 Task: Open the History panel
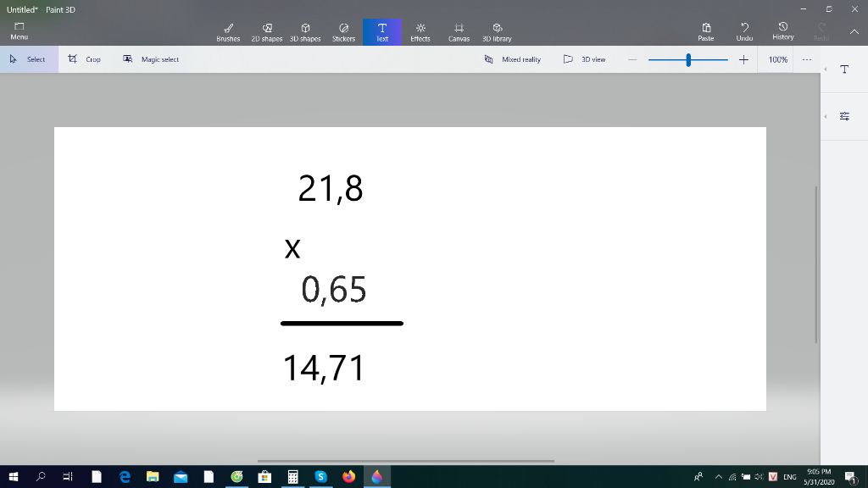tap(782, 31)
